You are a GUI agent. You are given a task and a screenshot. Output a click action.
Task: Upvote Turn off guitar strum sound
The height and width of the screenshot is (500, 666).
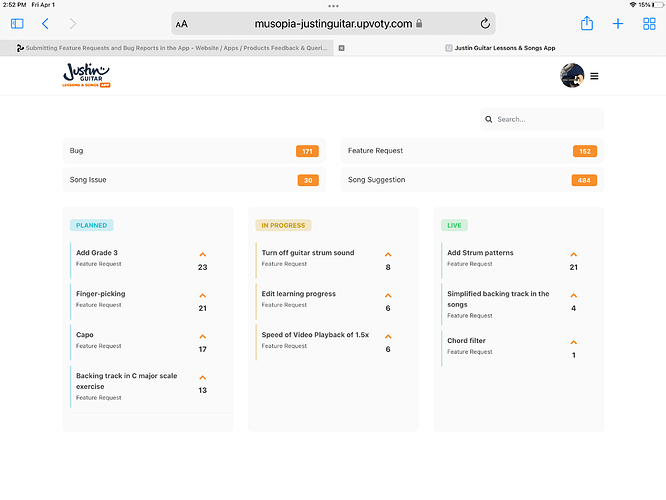388,255
